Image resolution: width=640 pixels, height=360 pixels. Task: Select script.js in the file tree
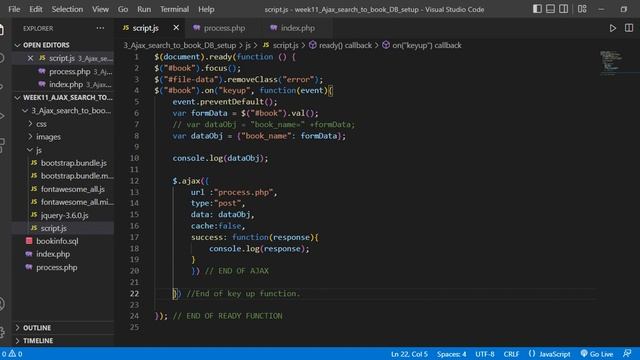pyautogui.click(x=63, y=228)
